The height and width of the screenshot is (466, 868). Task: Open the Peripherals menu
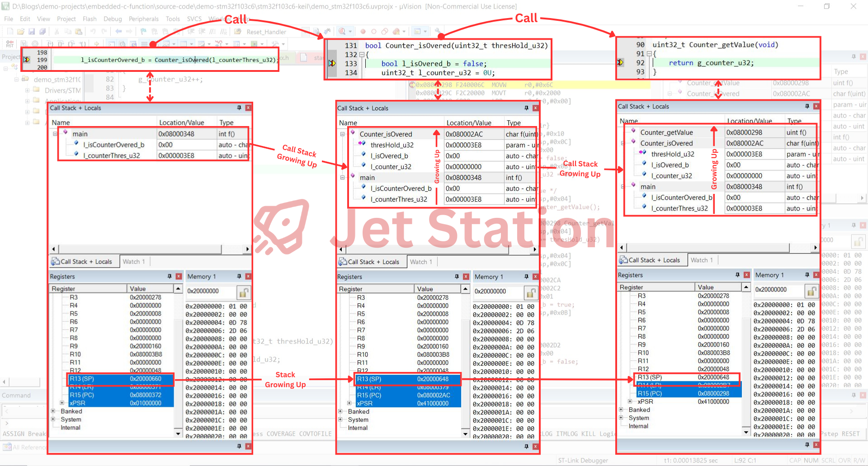(143, 19)
